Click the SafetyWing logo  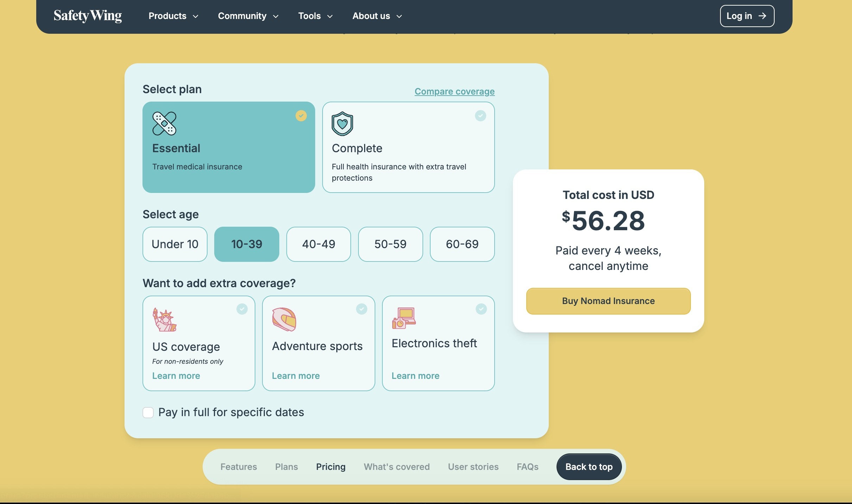click(88, 16)
